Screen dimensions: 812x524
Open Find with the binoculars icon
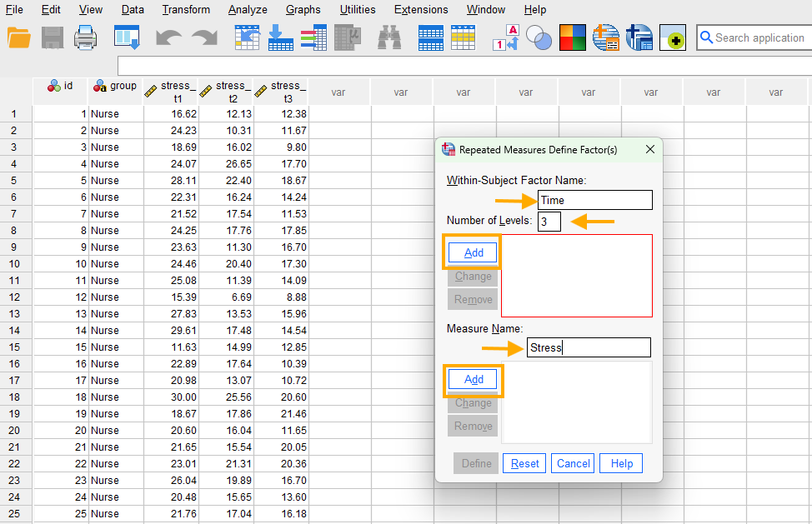click(389, 37)
